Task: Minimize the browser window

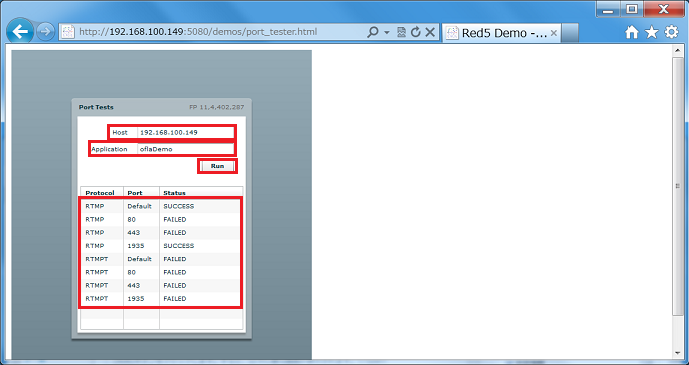Action: [x=609, y=10]
